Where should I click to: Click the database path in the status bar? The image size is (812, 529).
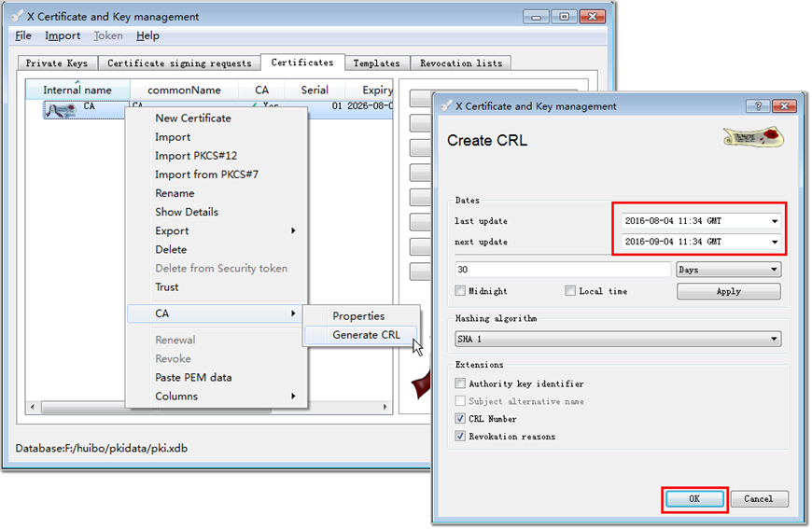[102, 448]
